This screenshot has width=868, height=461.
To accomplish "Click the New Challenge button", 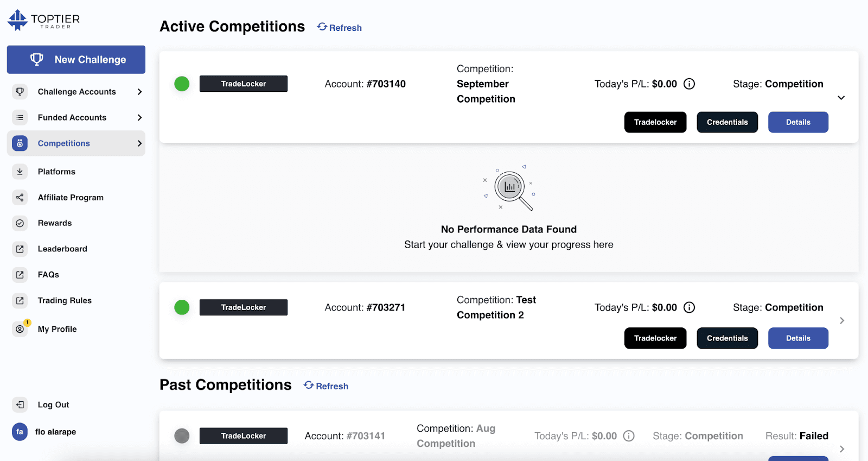I will coord(76,60).
